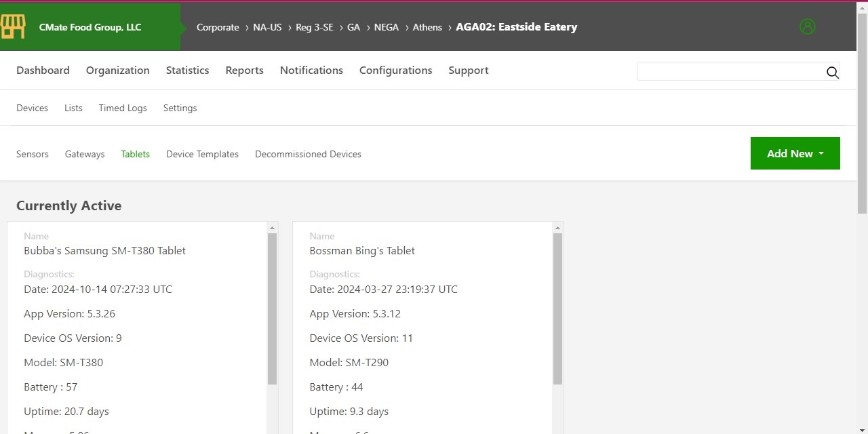Screen dimensions: 868x434
Task: Click Bubba's tablet card scrollbar
Action: point(272,309)
